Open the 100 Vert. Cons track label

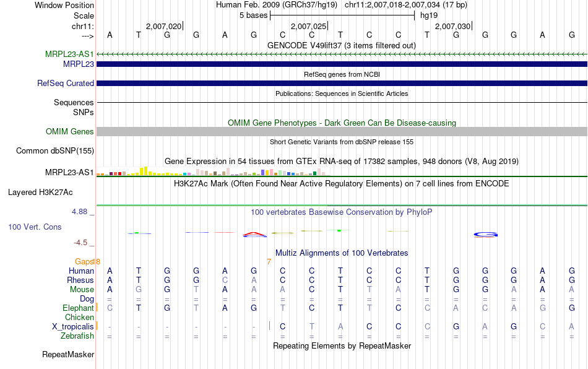pyautogui.click(x=35, y=227)
